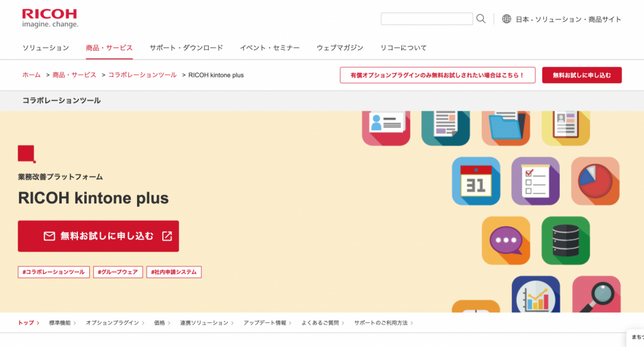Click the teal document app icon
The height and width of the screenshot is (347, 644).
point(446,128)
